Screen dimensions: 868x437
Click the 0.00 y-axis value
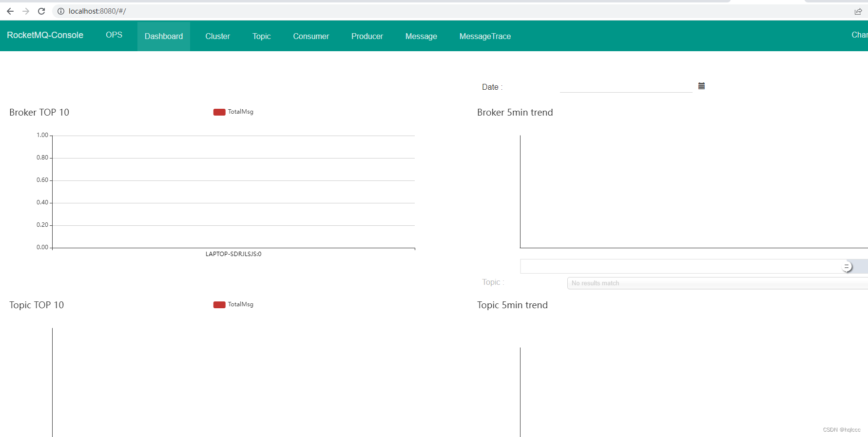(42, 247)
